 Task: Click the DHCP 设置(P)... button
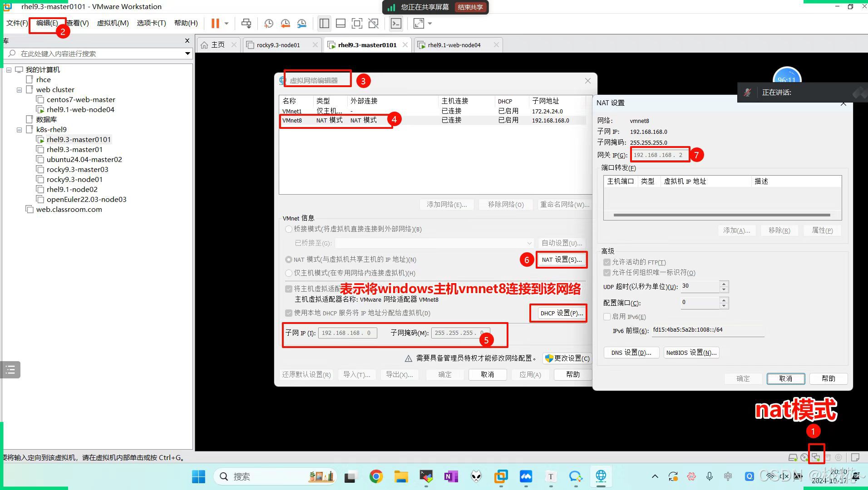coord(562,313)
